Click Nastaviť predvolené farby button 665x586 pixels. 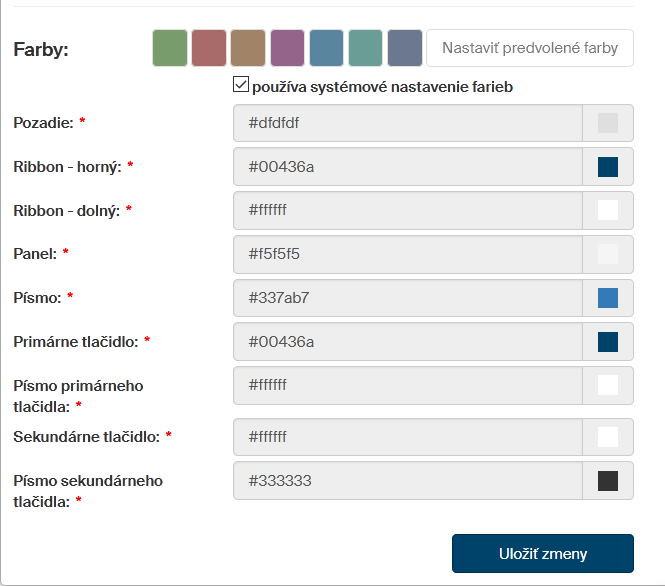530,48
